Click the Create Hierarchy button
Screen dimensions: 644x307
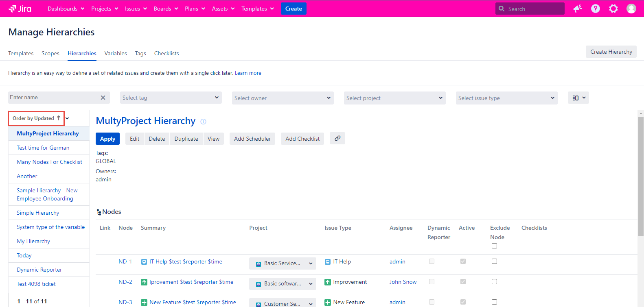(611, 52)
